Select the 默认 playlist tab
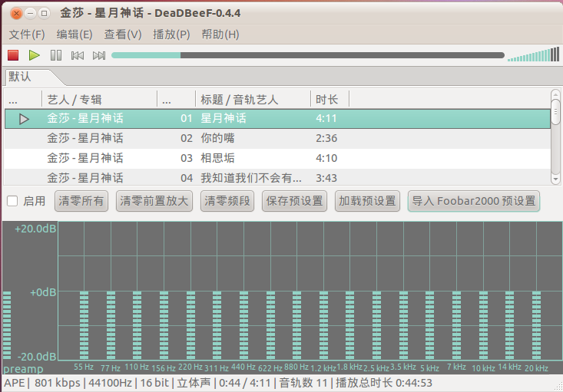 [x=21, y=77]
